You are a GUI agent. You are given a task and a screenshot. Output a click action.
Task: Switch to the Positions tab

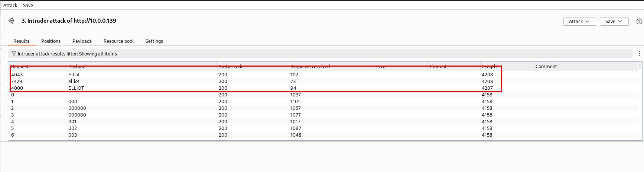point(51,41)
